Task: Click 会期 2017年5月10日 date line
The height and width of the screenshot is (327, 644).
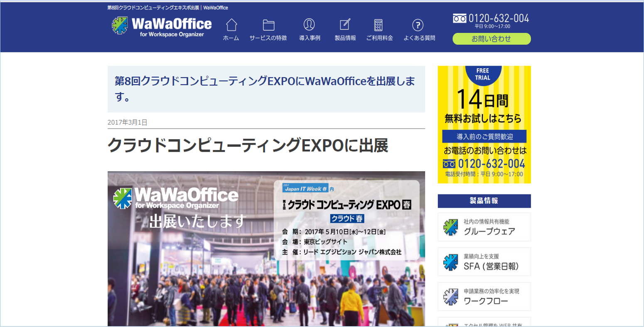Action: [334, 232]
